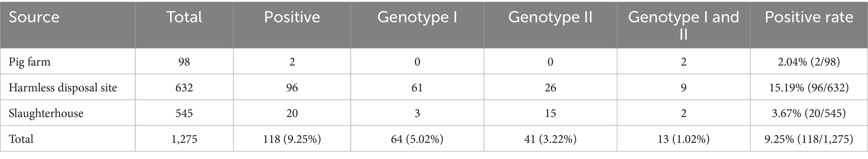Select the Genotype I and II header
Screen dimensions: 868x159
[683, 25]
